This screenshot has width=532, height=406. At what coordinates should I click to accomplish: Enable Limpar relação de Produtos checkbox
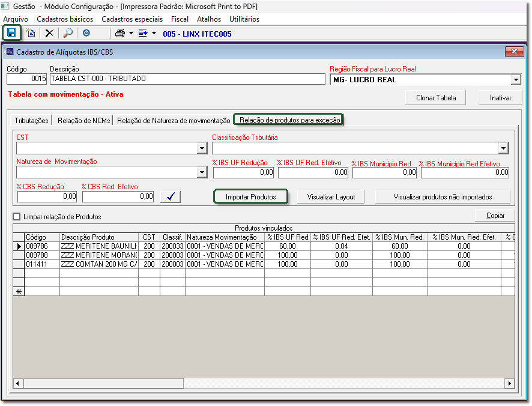click(x=17, y=216)
